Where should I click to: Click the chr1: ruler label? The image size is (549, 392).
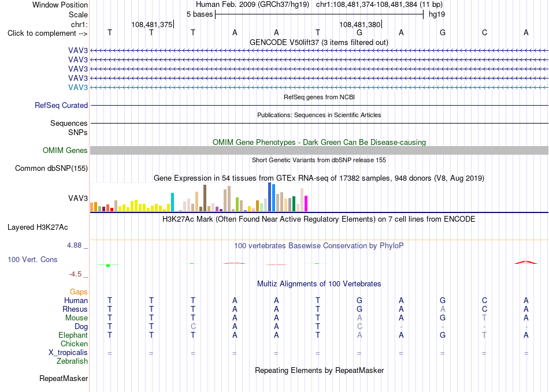(x=79, y=24)
